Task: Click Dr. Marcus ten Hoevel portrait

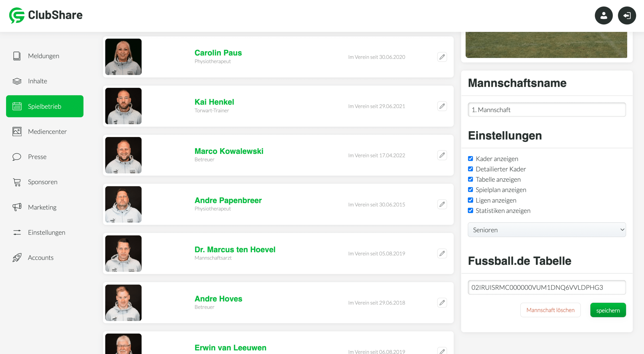Action: (123, 254)
